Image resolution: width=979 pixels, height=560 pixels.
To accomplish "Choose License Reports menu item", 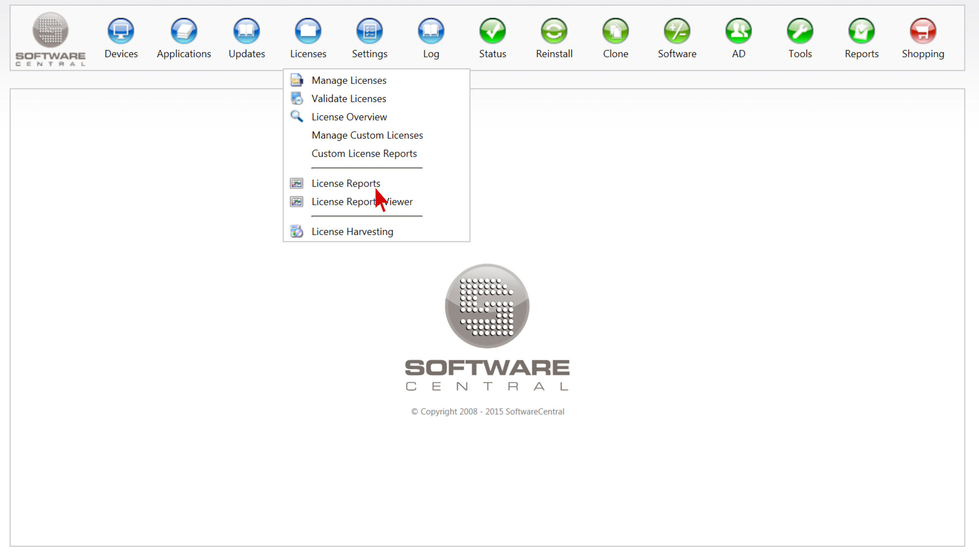I will [x=346, y=184].
